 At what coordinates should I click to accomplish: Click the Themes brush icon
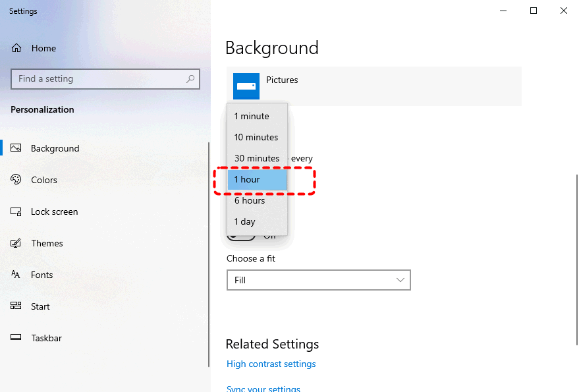point(16,243)
